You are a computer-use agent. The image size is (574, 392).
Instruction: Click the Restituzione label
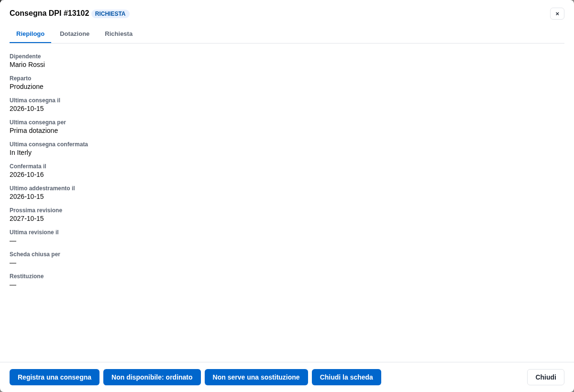coord(26,276)
